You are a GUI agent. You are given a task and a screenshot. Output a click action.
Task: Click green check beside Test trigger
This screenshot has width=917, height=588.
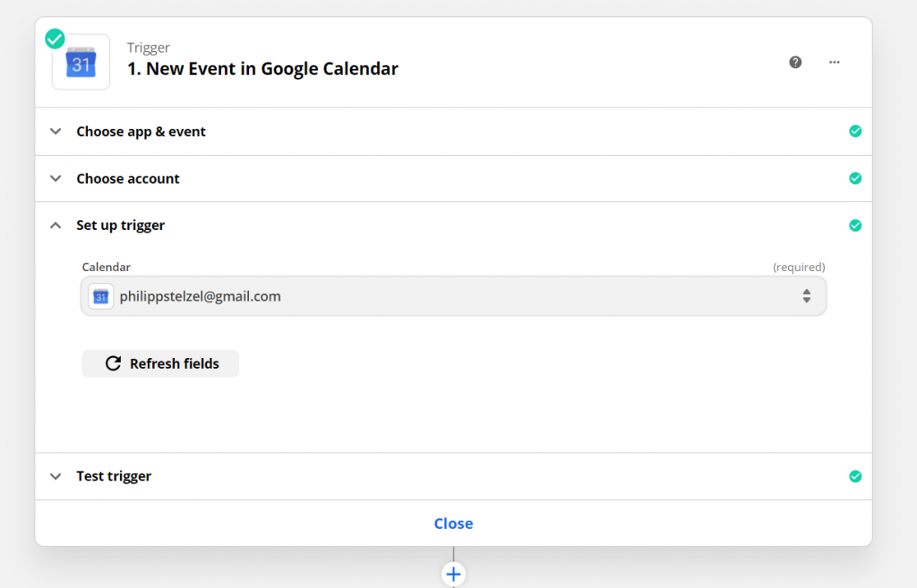pyautogui.click(x=855, y=476)
